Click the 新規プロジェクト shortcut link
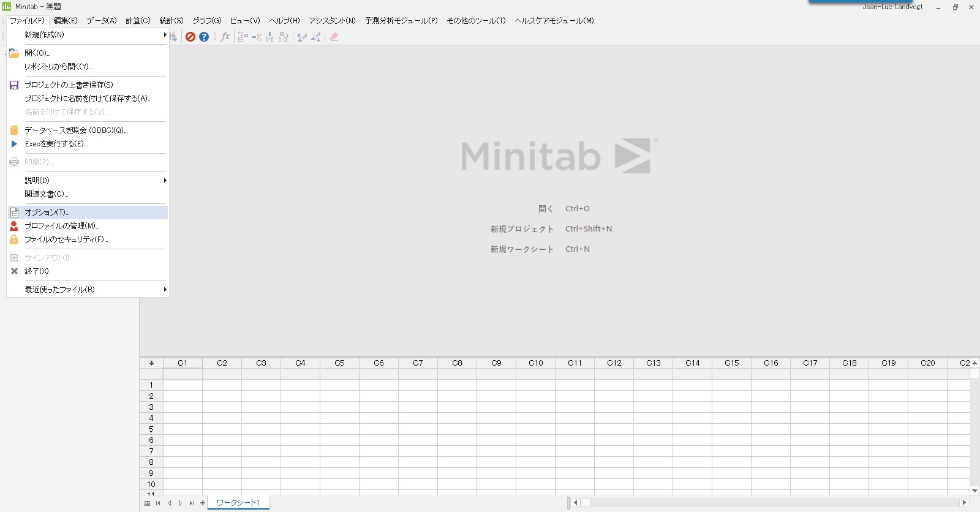 (551, 229)
